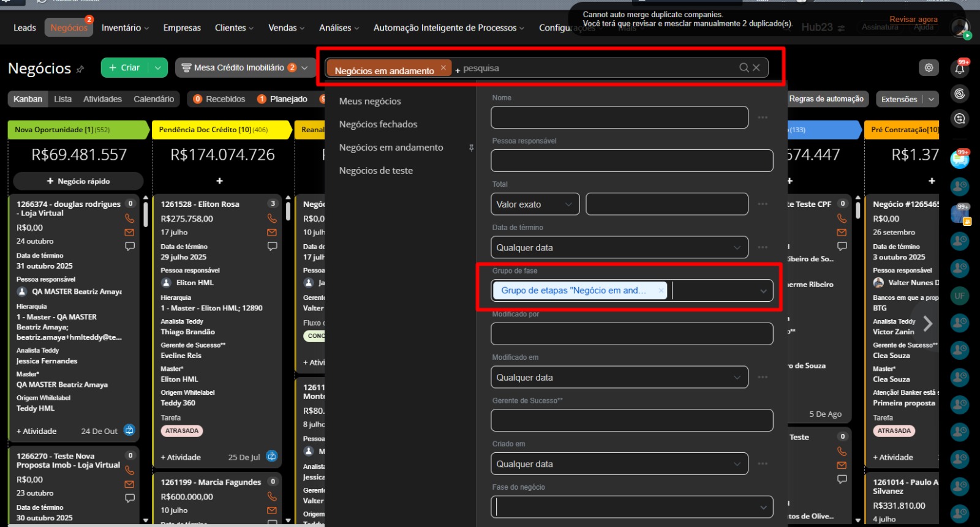
Task: Click the Negócio rápido button
Action: 78,181
